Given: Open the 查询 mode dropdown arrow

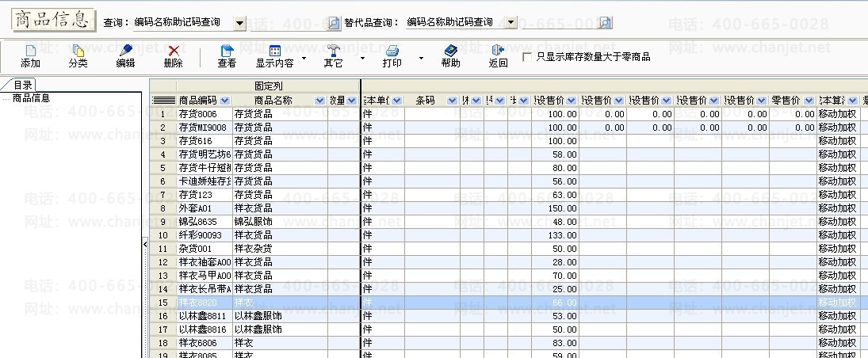Looking at the screenshot, I should pyautogui.click(x=240, y=23).
